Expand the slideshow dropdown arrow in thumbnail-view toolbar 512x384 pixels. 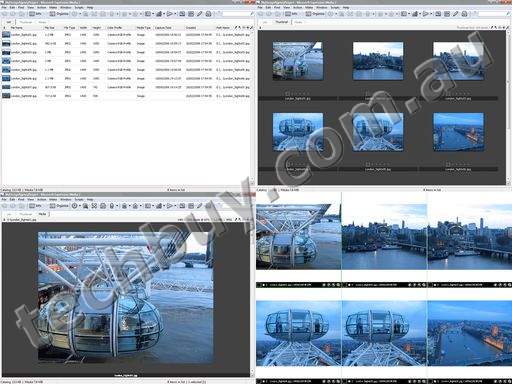pyautogui.click(x=431, y=14)
